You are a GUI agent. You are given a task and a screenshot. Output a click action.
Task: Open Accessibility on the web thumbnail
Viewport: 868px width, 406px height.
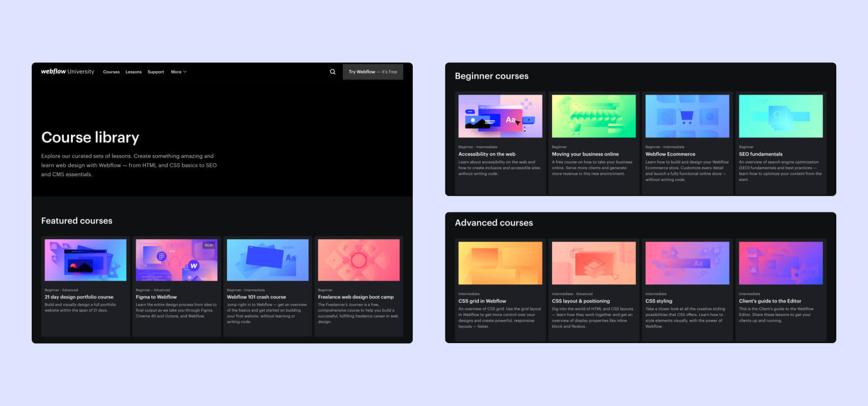coord(500,116)
